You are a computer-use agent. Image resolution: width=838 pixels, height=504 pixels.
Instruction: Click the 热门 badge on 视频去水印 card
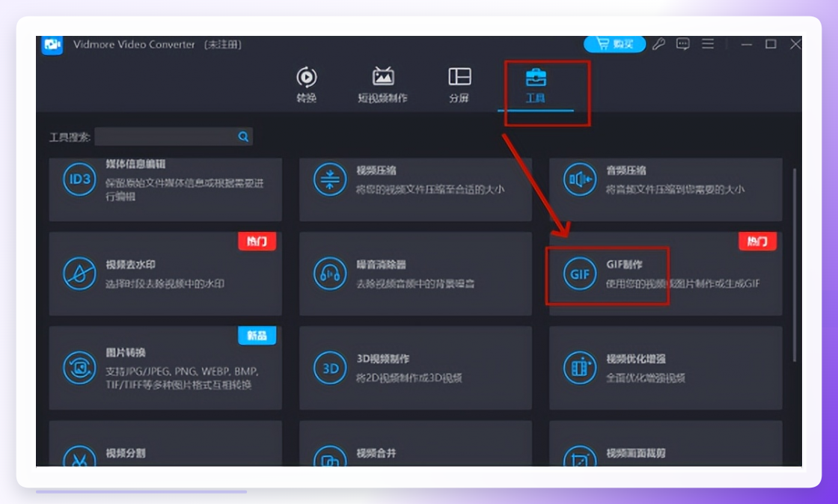pos(257,242)
